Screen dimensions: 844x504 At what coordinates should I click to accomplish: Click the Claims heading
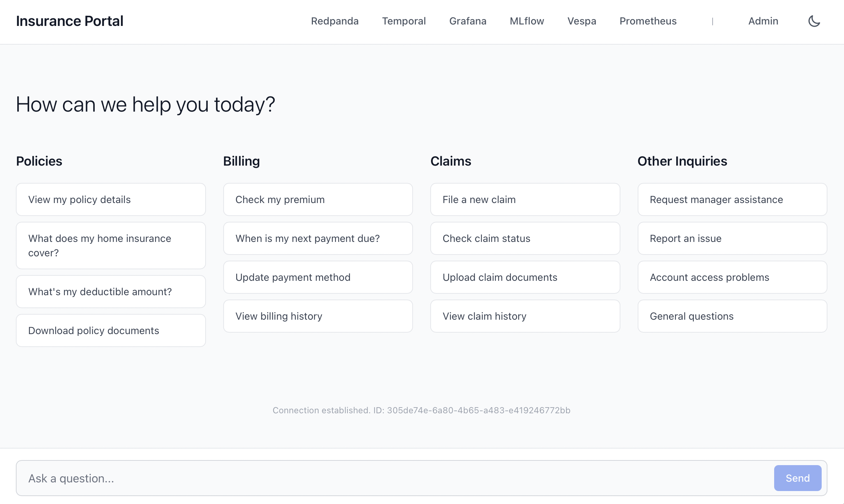(x=451, y=161)
